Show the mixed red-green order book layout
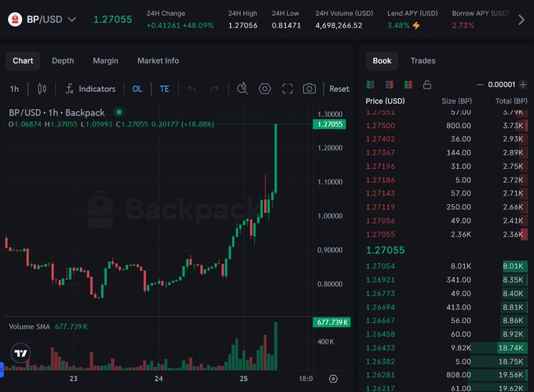This screenshot has height=392, width=534. coord(408,85)
